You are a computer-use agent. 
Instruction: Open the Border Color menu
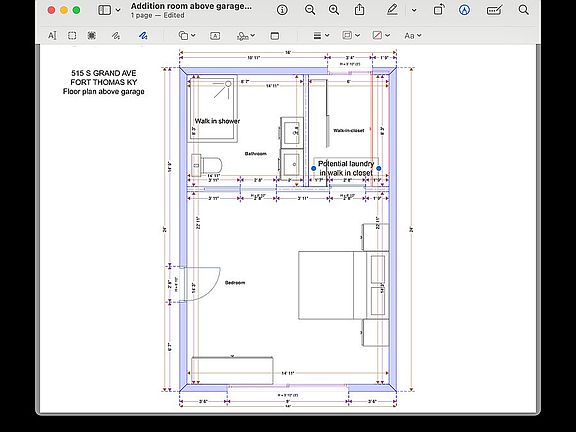351,35
